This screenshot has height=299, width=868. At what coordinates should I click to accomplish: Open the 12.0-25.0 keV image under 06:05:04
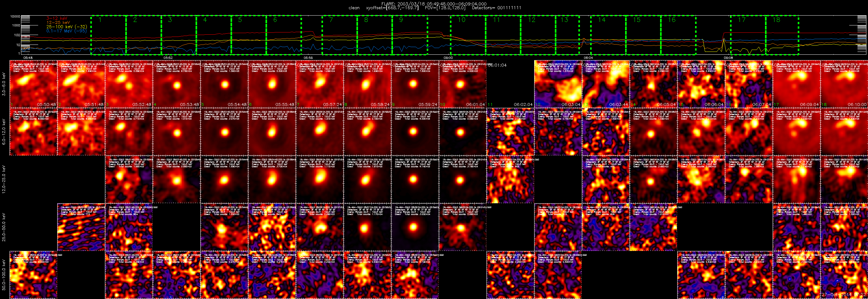click(653, 179)
